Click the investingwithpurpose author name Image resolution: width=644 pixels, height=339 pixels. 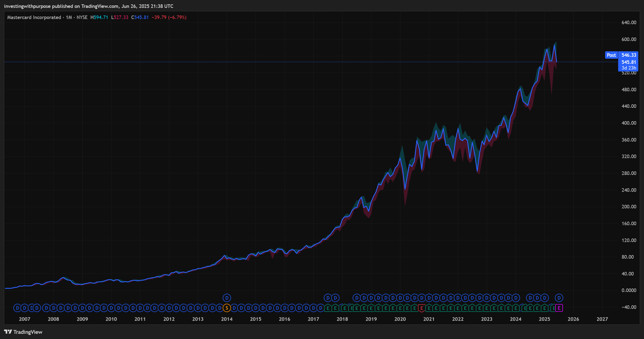[27, 6]
